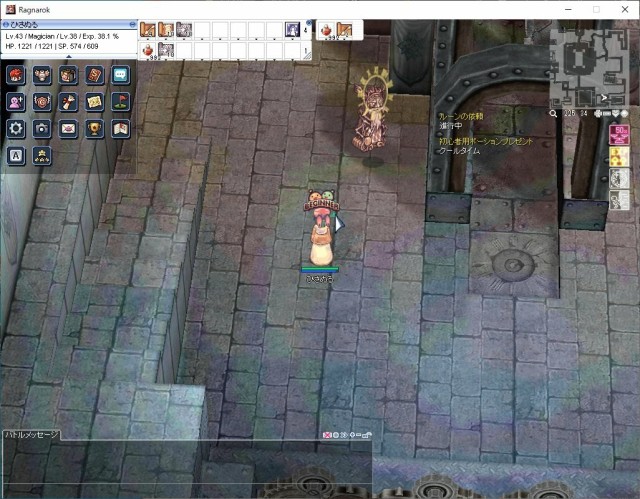The image size is (640, 499).
Task: Use second hotbar scroll slot in top row
Action: click(166, 30)
